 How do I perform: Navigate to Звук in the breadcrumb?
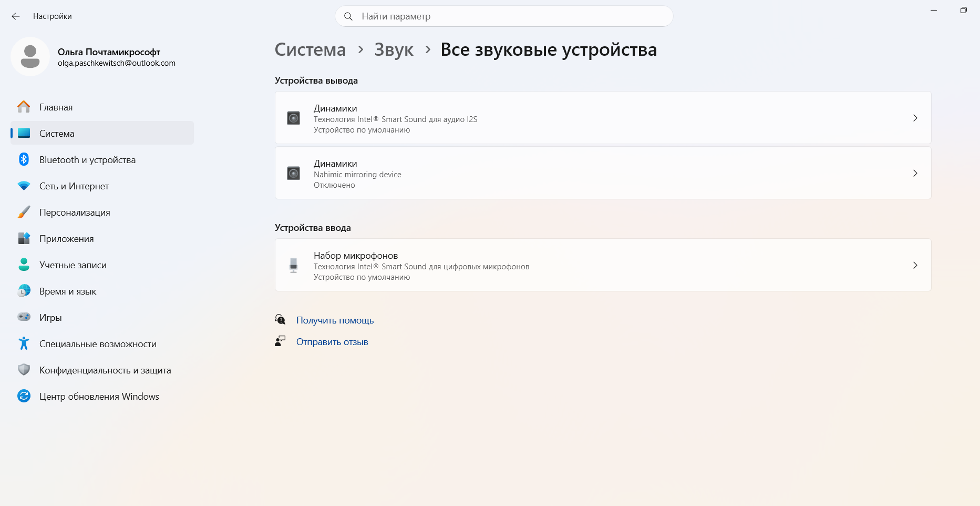(394, 49)
